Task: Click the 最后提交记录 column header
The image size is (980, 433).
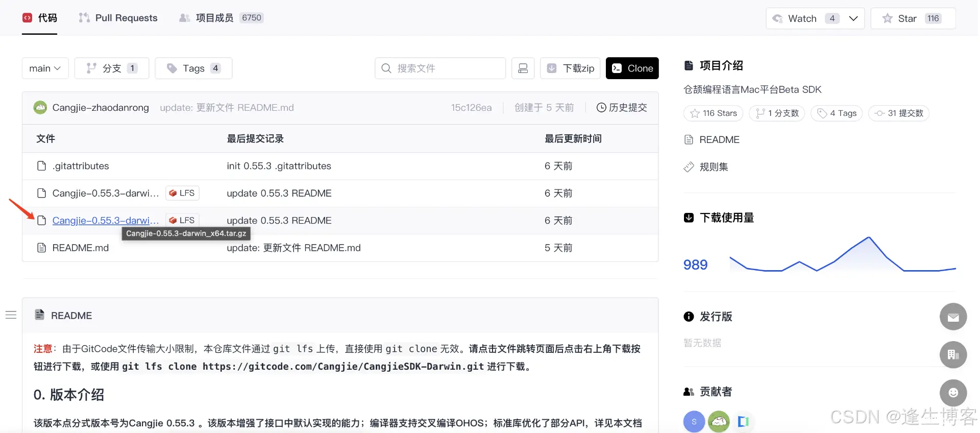Action: tap(255, 139)
